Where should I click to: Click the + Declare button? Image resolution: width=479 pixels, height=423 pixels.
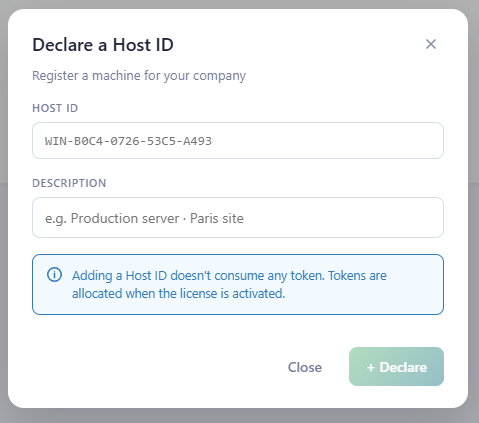pos(396,367)
